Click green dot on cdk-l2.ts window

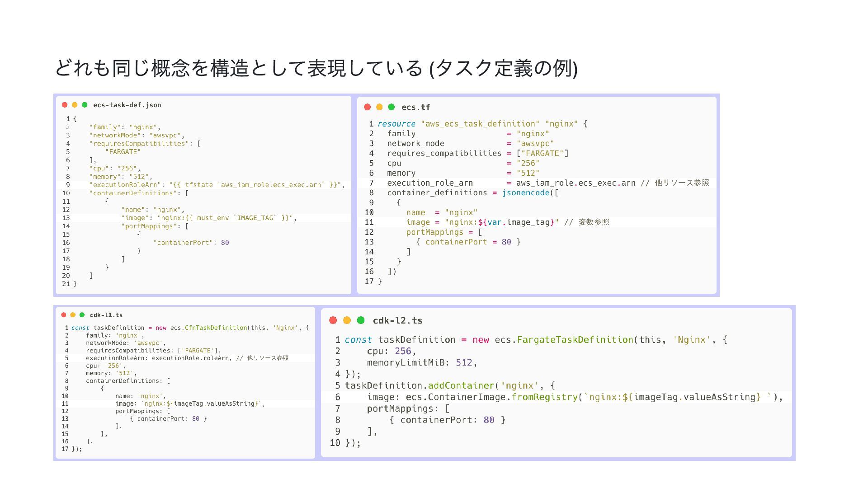coord(361,320)
